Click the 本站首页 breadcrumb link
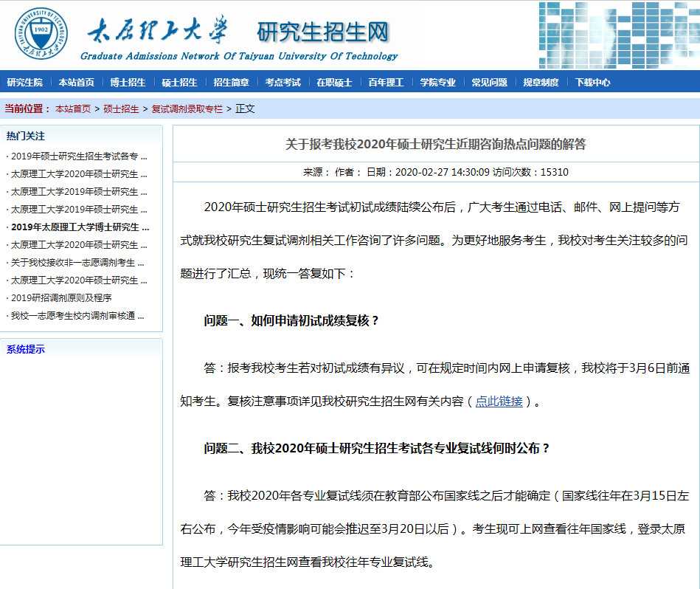 73,108
